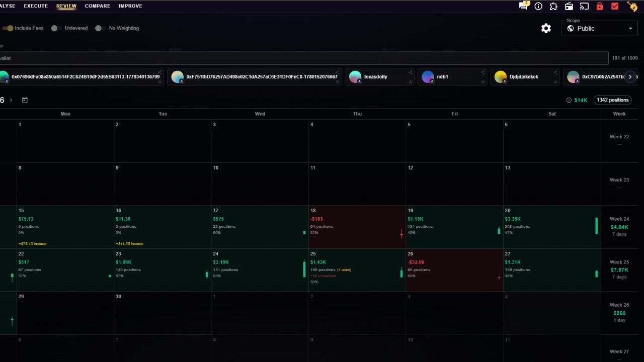Screen dimensions: 644x362
Task: Turn on the No Weighting switch
Action: [101, 28]
